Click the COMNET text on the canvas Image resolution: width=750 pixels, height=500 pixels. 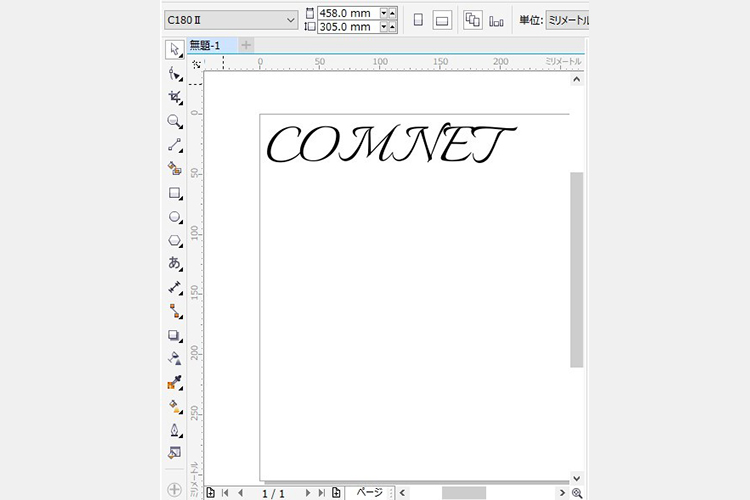390,144
